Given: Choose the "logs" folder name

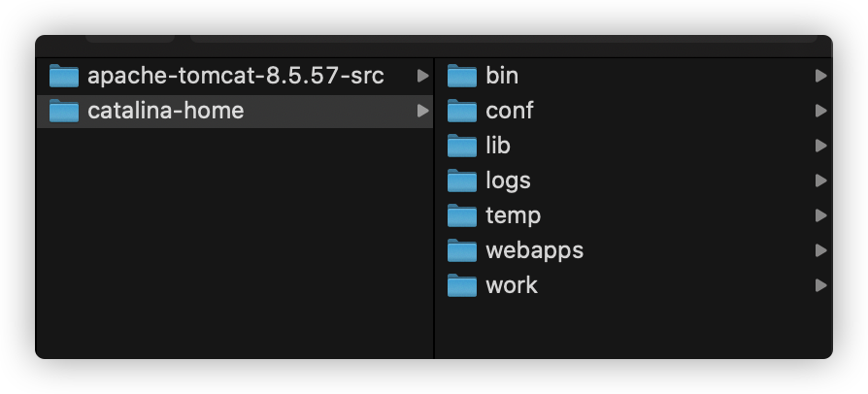Looking at the screenshot, I should [x=508, y=181].
